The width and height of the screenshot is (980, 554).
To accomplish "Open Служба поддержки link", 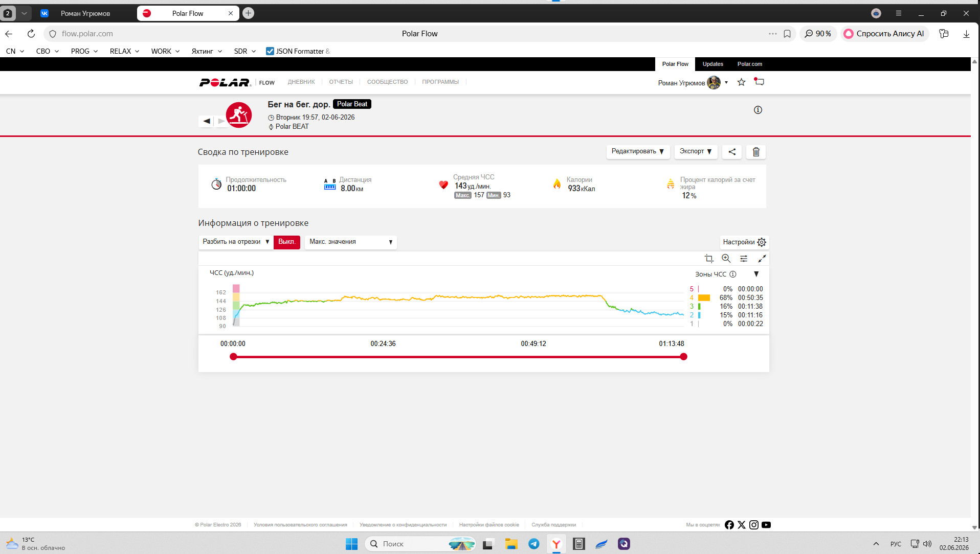I will pyautogui.click(x=554, y=525).
